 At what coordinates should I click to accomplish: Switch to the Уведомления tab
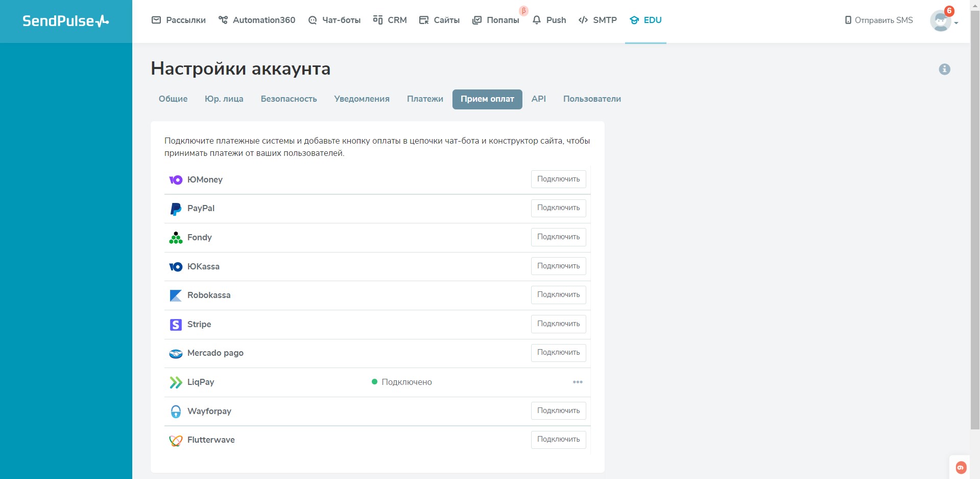point(362,99)
